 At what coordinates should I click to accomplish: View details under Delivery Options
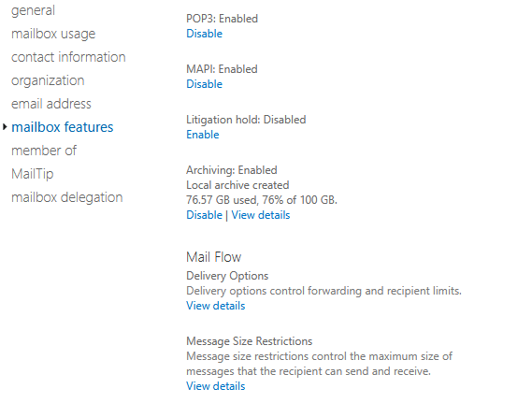pos(215,306)
